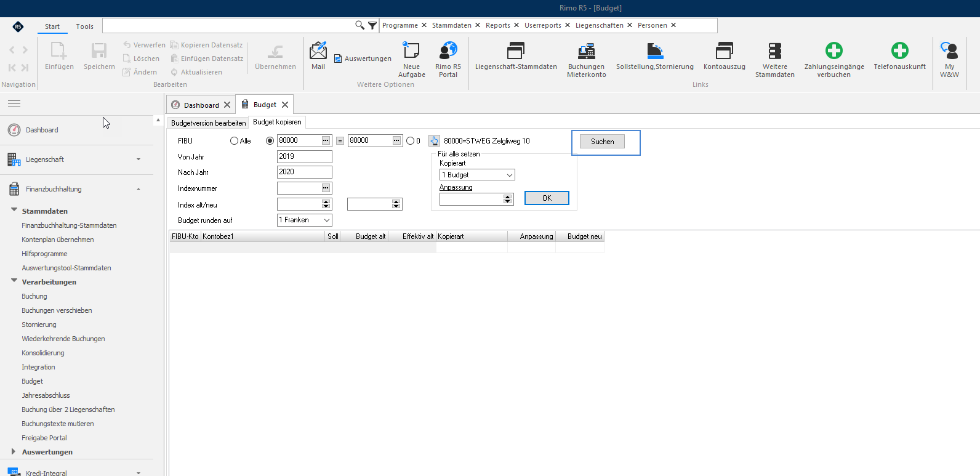Screen dimensions: 980x476
Task: Open Rimo R5 Portal globe icon
Action: coord(448,50)
